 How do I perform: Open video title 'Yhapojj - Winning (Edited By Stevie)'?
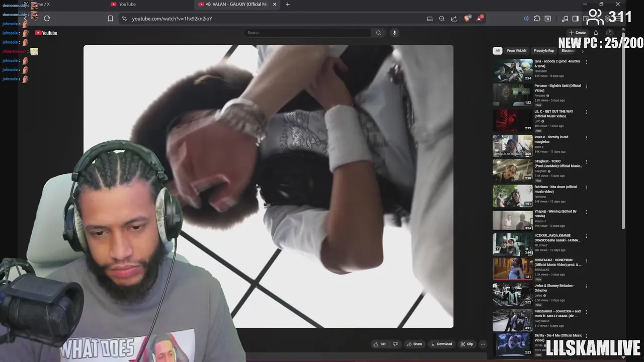(x=555, y=214)
